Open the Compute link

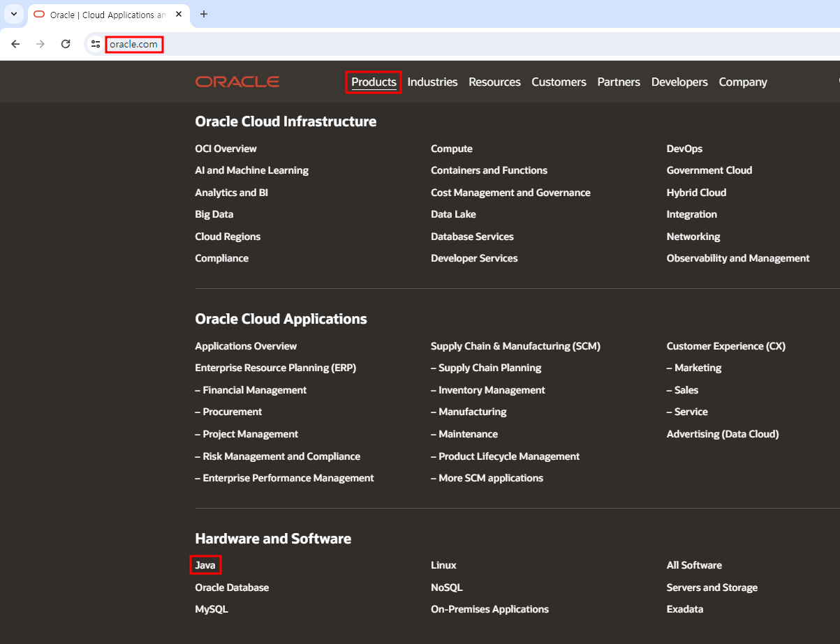click(451, 149)
